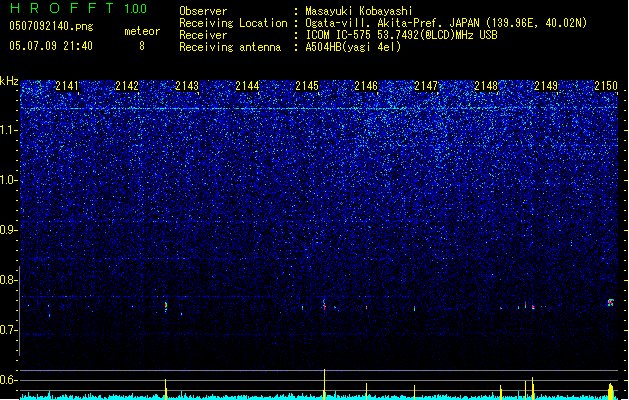Select the filename 0507092140.png
629x400 pixels.
pyautogui.click(x=51, y=26)
